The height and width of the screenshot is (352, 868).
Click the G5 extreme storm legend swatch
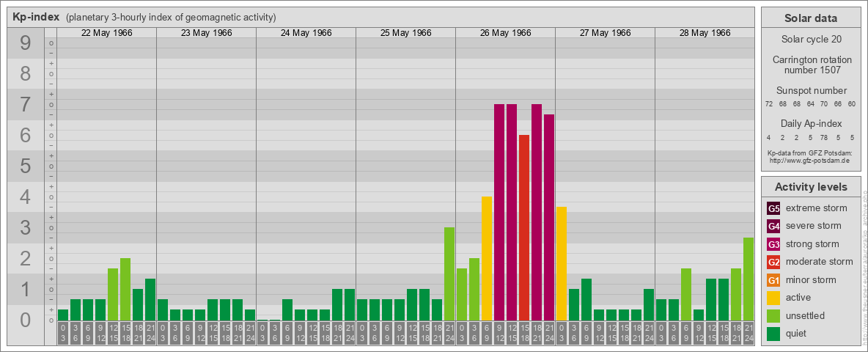pos(773,209)
